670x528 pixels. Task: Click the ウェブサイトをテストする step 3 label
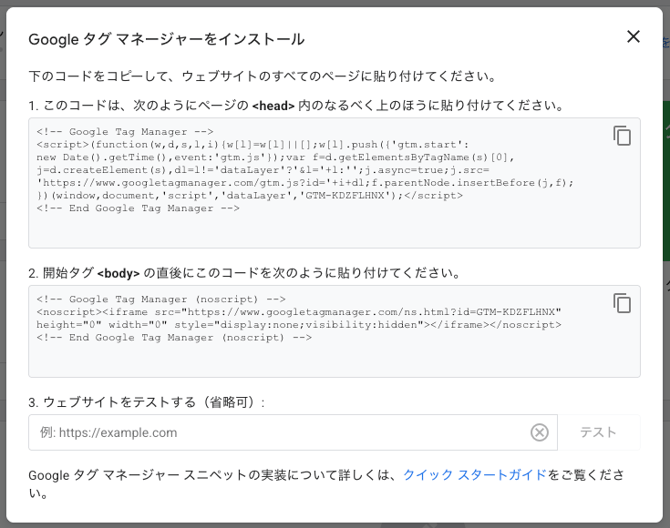(x=146, y=402)
